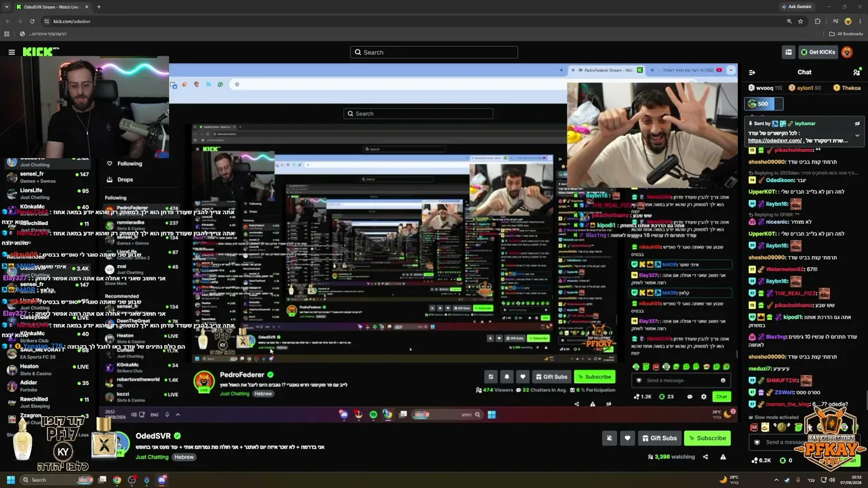Focus the Kick search field
Image resolution: width=868 pixels, height=488 pixels.
(434, 52)
